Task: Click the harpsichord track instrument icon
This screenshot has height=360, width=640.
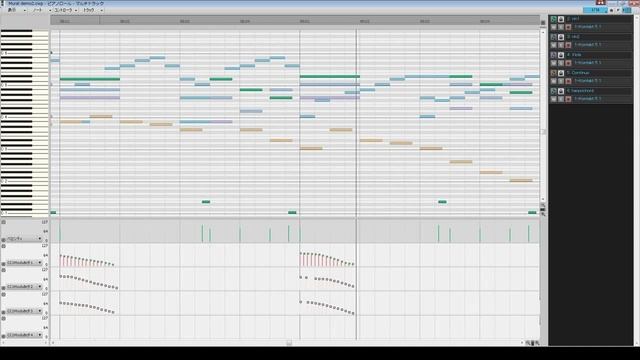Action: click(561, 91)
